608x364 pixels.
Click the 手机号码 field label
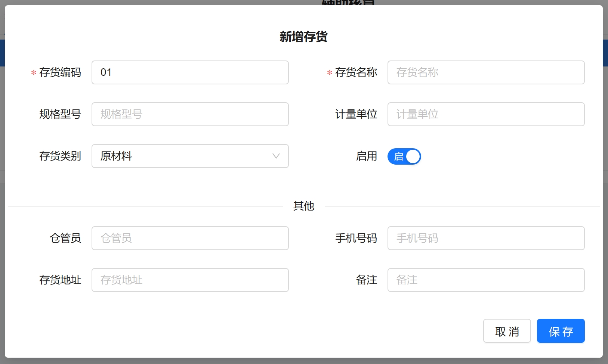point(356,238)
